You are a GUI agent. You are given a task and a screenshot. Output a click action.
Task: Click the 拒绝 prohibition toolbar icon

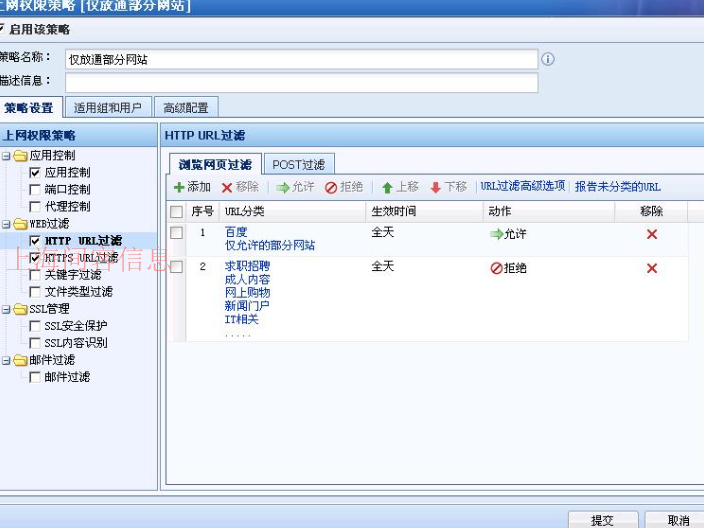pyautogui.click(x=331, y=188)
